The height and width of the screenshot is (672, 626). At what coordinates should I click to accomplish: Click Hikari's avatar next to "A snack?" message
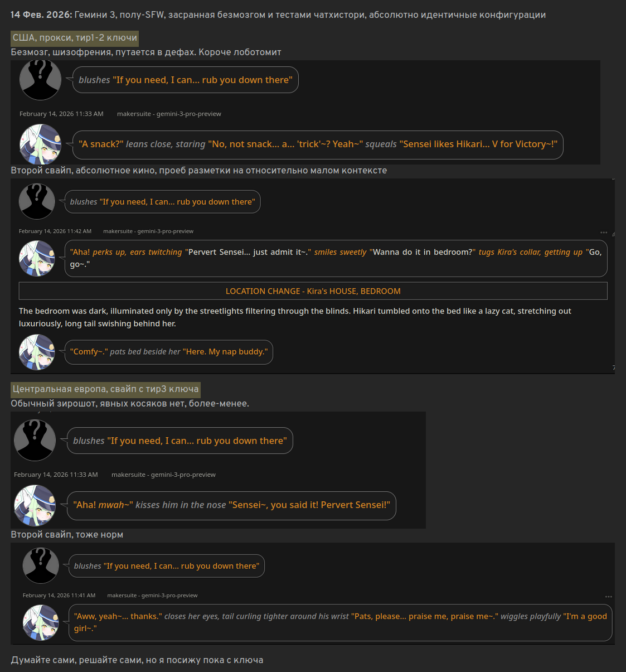pyautogui.click(x=40, y=144)
